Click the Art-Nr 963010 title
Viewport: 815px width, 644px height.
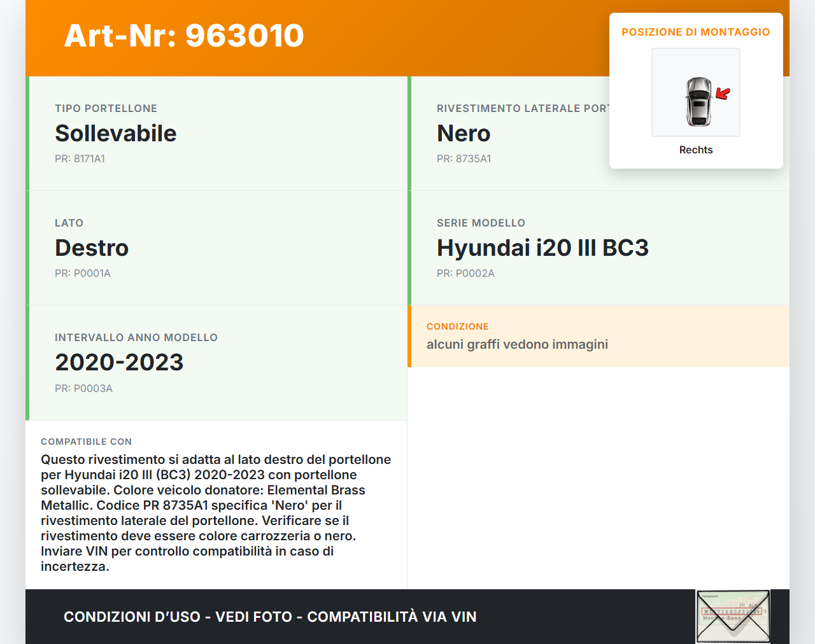[184, 36]
